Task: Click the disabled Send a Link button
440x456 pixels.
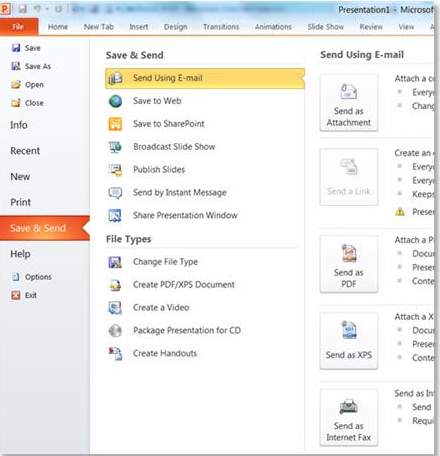Action: [349, 177]
